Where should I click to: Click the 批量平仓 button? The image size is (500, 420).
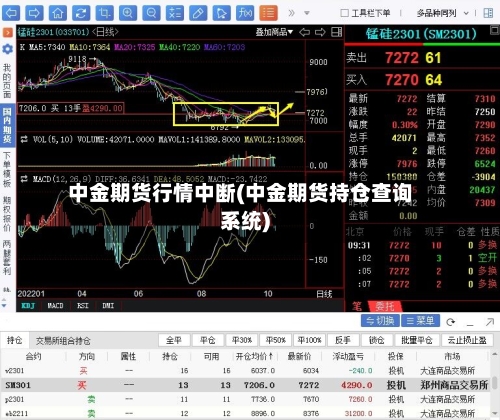coord(417,340)
